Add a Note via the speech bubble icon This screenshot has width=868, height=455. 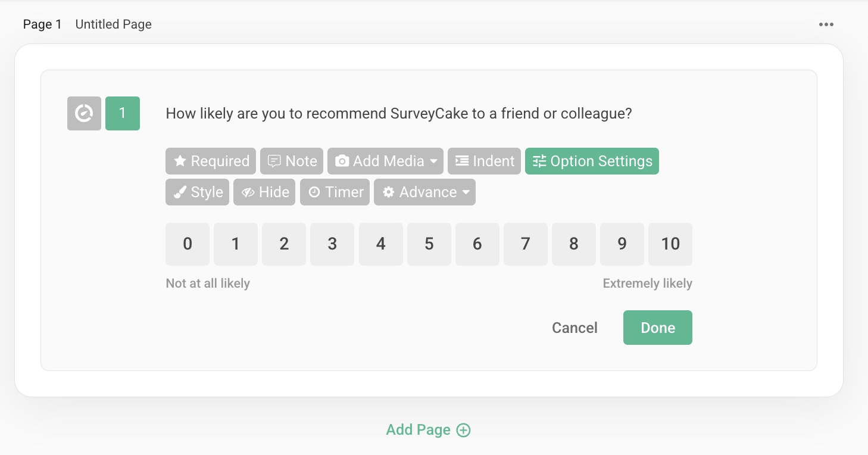(274, 161)
